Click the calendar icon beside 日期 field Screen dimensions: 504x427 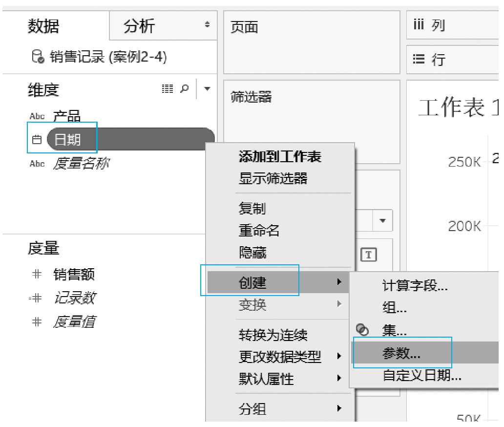pos(37,140)
